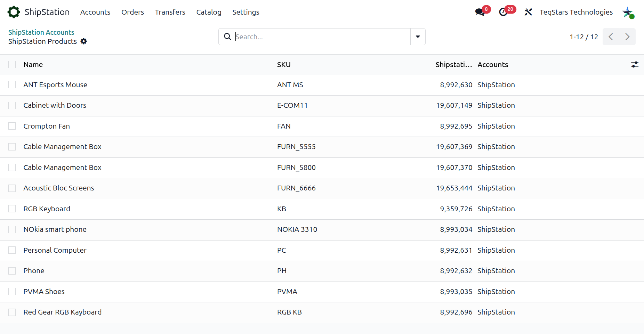The width and height of the screenshot is (644, 334).
Task: Open the Transfers menu
Action: point(170,12)
